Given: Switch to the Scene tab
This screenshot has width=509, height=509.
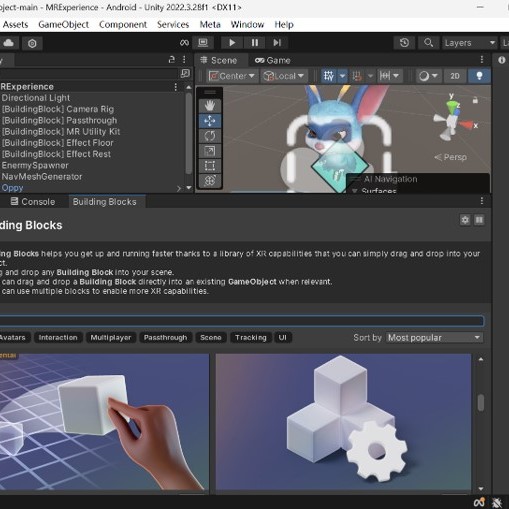Looking at the screenshot, I should click(x=218, y=60).
